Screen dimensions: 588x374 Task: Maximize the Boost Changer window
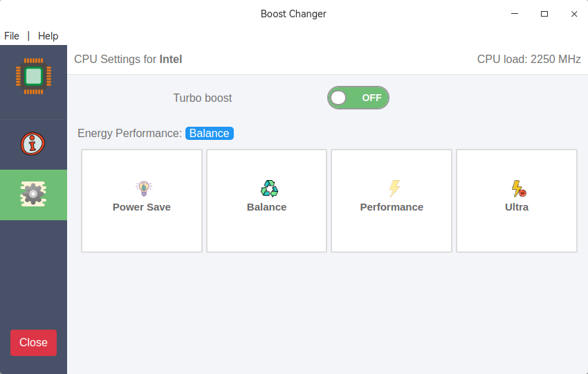[544, 14]
